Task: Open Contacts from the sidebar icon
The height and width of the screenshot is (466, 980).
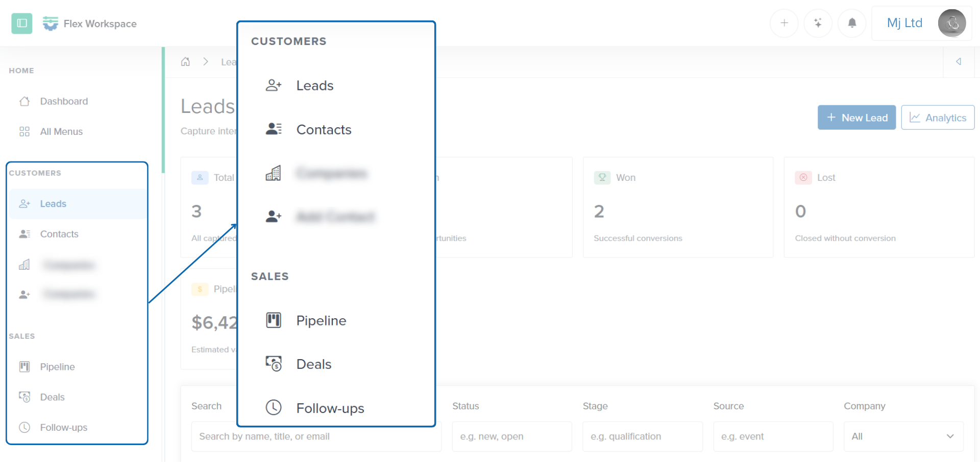Action: 24,234
